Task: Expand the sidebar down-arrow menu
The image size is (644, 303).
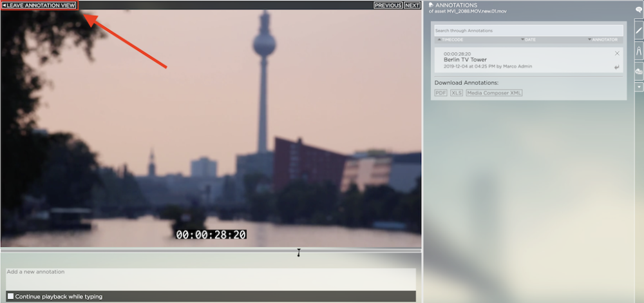Action: 638,86
